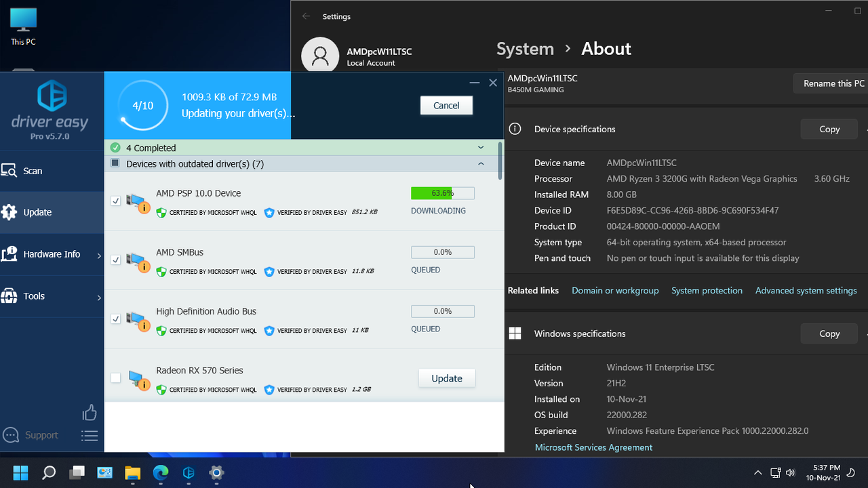
Task: Click the Driver Easy list scrollbar
Action: pos(500,160)
